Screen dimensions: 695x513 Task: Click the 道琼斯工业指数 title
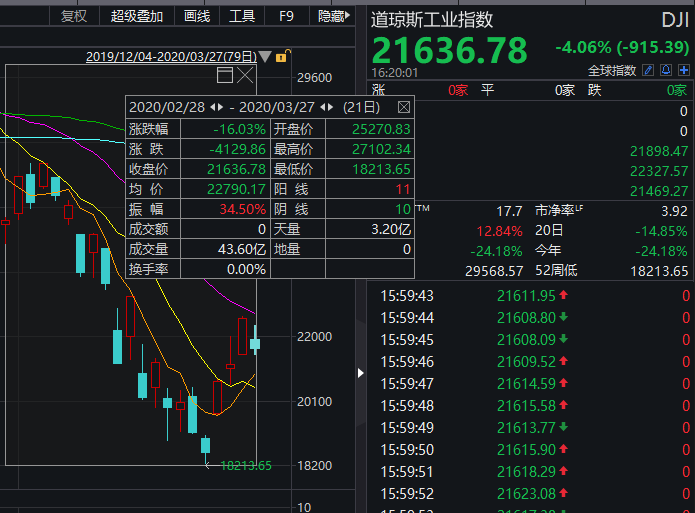tap(432, 20)
